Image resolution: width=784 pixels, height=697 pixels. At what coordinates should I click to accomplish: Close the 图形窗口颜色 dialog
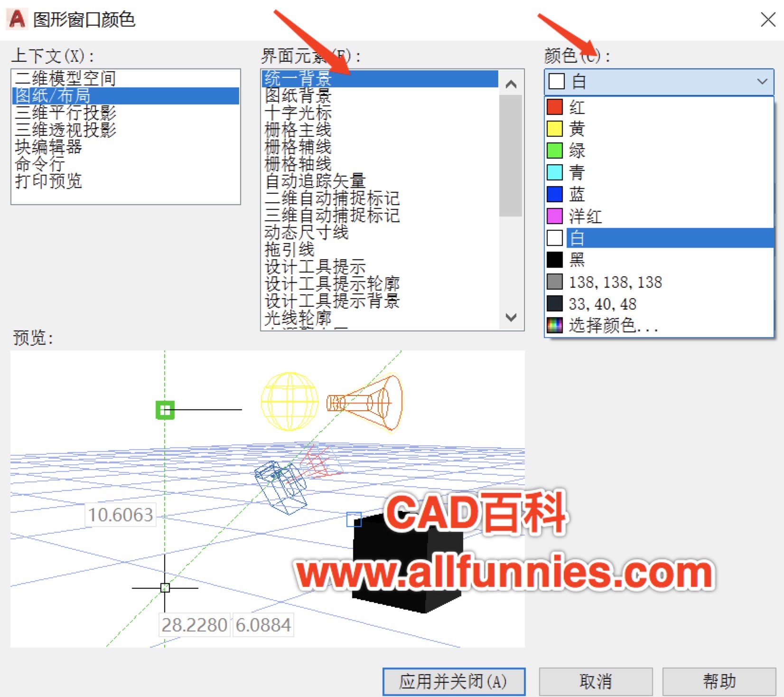(768, 20)
